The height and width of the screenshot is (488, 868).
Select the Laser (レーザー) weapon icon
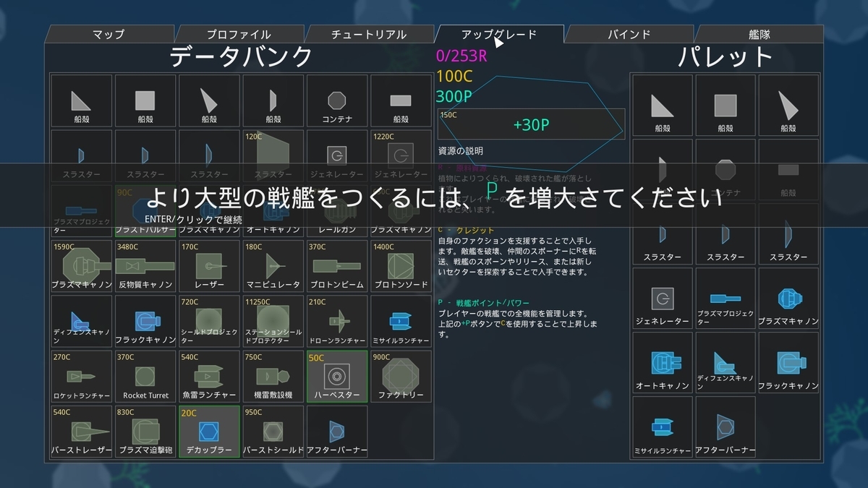208,265
